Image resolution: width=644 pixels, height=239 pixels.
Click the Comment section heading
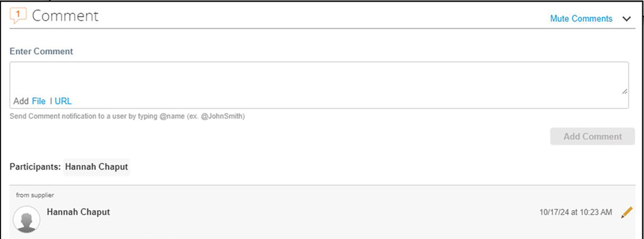point(65,16)
